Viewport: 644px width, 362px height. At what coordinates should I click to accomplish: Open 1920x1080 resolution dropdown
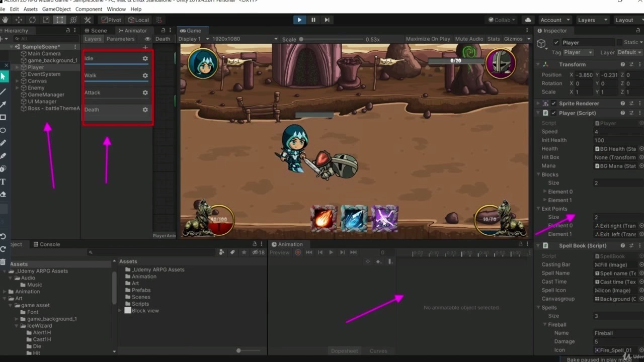[x=245, y=39]
